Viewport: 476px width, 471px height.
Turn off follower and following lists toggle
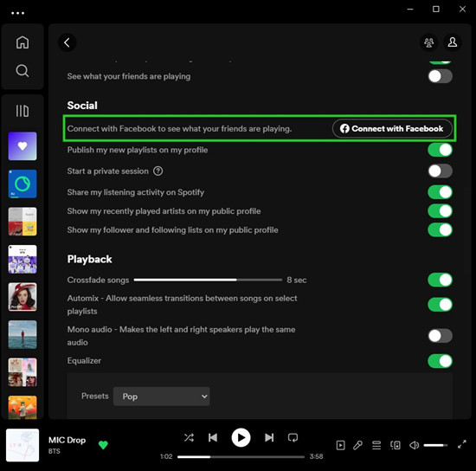click(x=440, y=230)
